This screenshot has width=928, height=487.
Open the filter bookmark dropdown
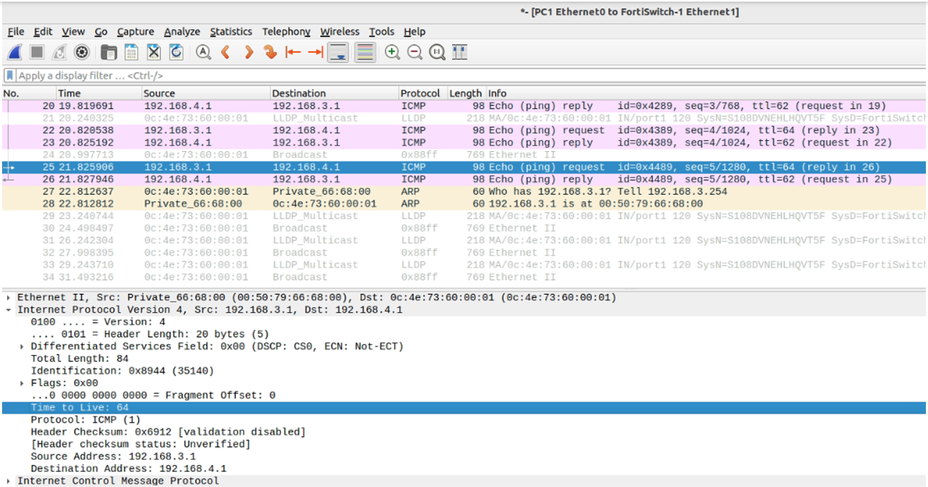[10, 76]
